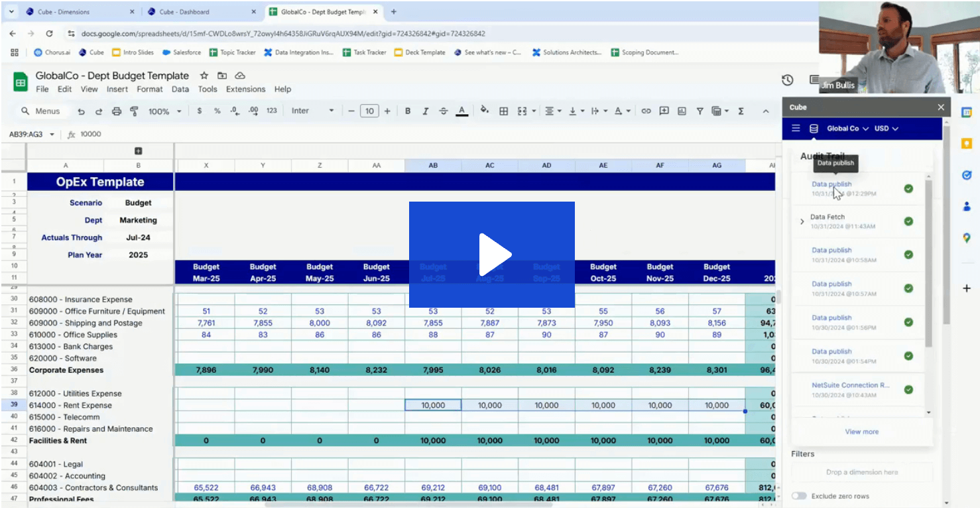Open Google Calendar in the side panel
Screen dimensions: 980x508
966,112
